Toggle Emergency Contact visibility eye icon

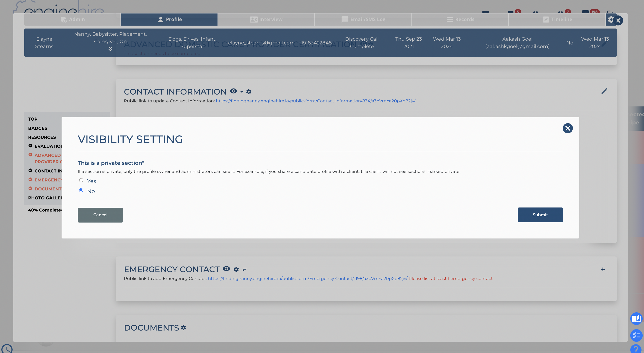[x=227, y=269]
